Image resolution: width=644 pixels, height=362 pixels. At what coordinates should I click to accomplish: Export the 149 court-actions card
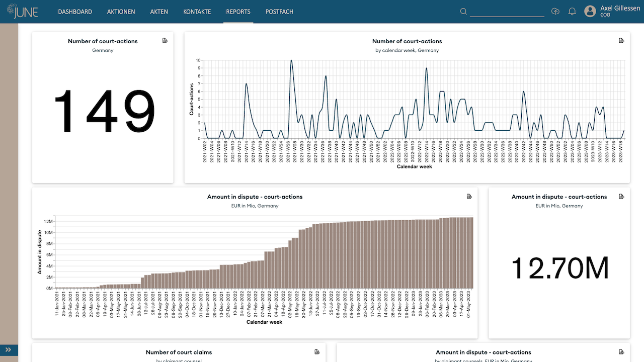165,41
